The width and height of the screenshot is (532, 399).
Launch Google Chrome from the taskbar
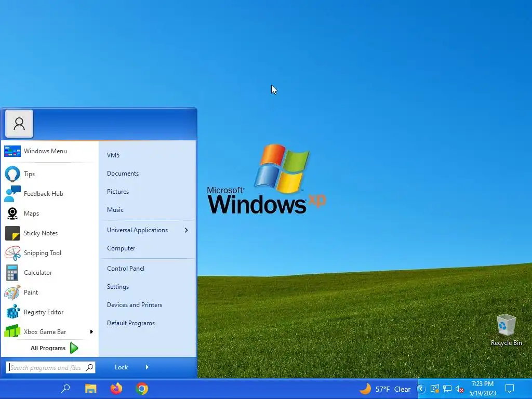pos(142,389)
